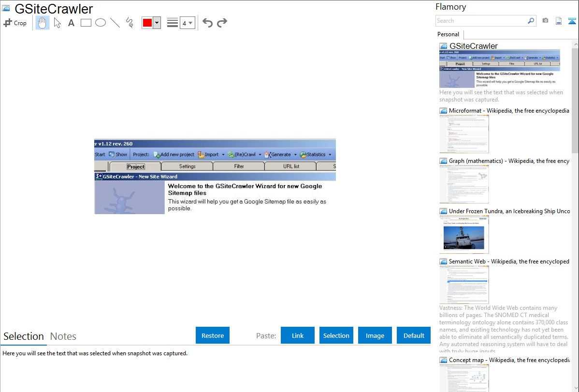Redo the last annotation

(222, 23)
